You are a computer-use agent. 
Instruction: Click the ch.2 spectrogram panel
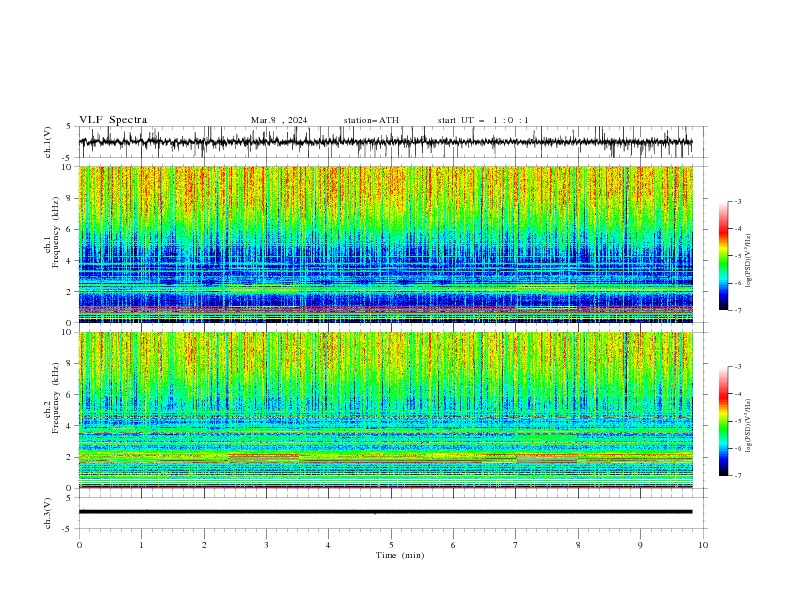(x=386, y=410)
